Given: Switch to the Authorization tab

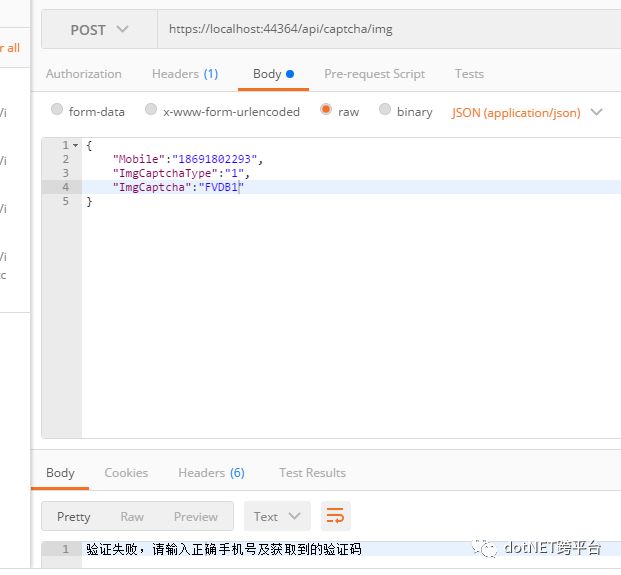Looking at the screenshot, I should click(84, 74).
